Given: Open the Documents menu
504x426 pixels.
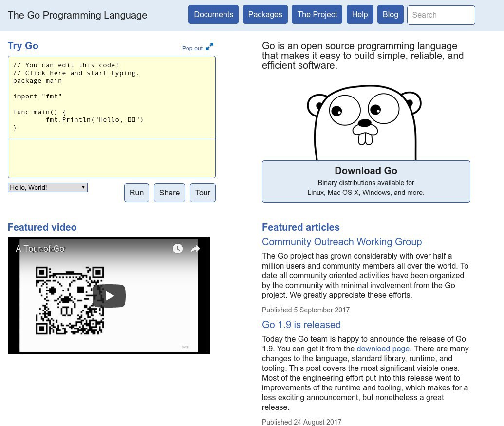Looking at the screenshot, I should (213, 15).
